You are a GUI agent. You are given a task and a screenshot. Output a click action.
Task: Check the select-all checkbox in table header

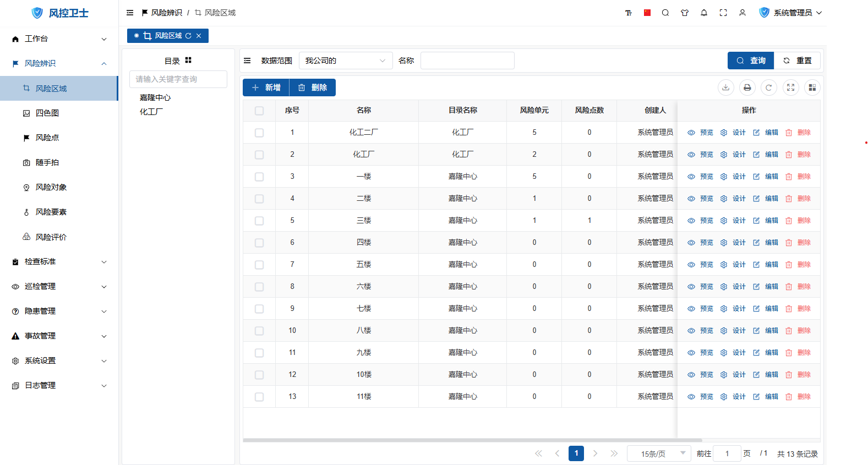point(259,111)
